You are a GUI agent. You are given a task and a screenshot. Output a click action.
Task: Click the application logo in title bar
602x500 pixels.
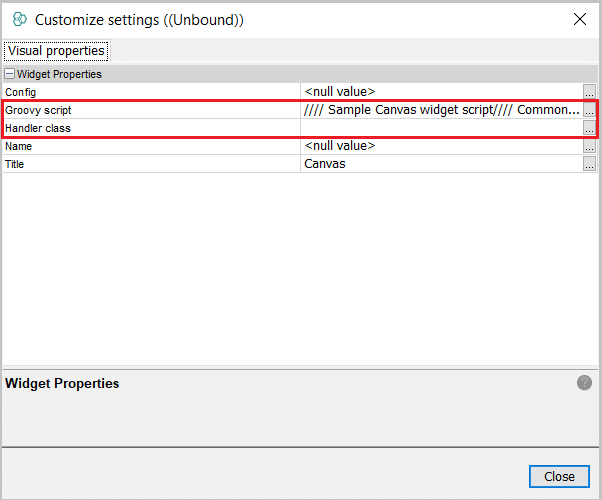19,19
